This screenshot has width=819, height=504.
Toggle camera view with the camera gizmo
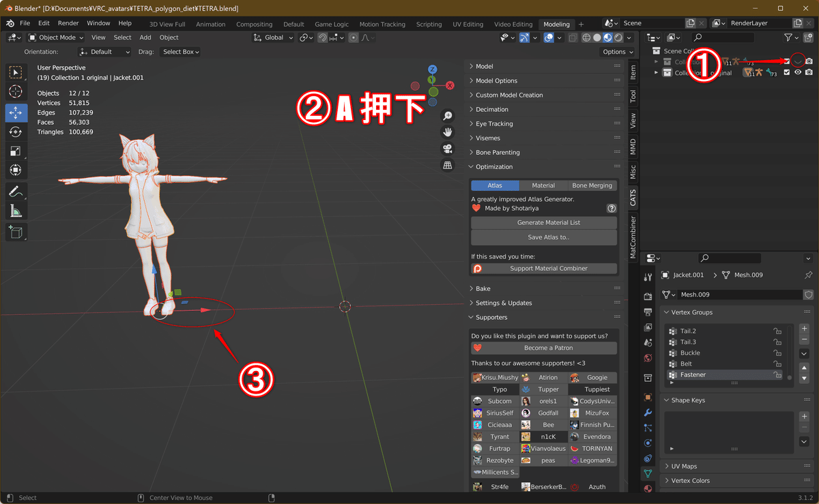pos(447,149)
